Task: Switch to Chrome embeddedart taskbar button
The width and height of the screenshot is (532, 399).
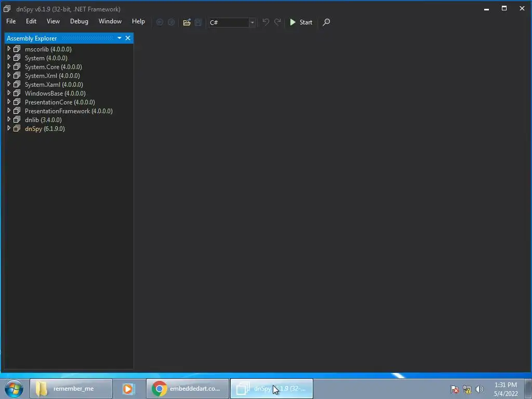Action: [x=188, y=389]
